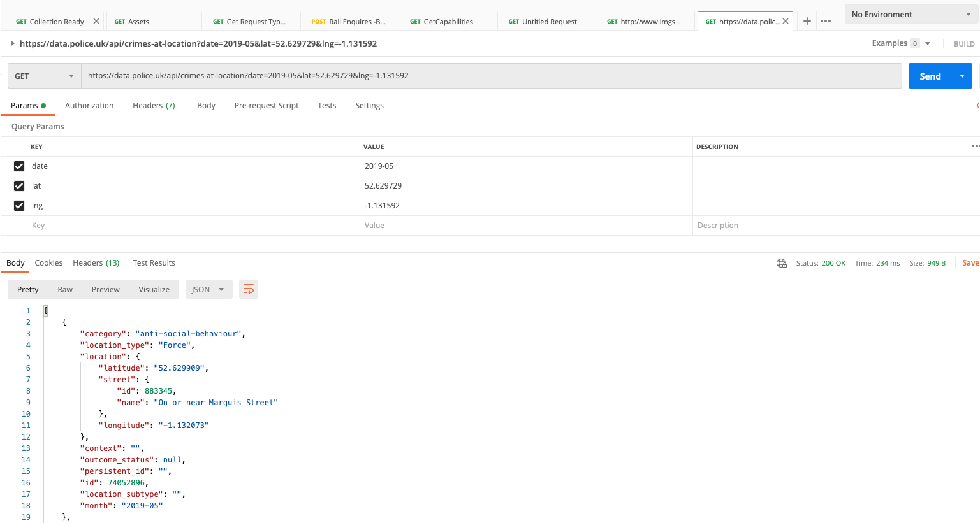Open tab options ellipsis menu
Screen dimensions: 980x523
tap(826, 21)
